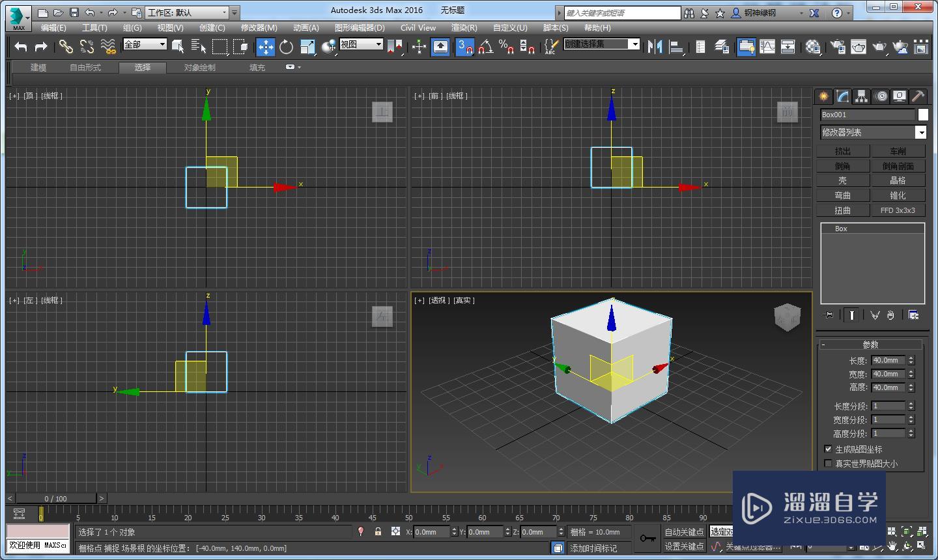Image resolution: width=938 pixels, height=560 pixels.
Task: Open the 渲染(R) menu
Action: point(464,27)
